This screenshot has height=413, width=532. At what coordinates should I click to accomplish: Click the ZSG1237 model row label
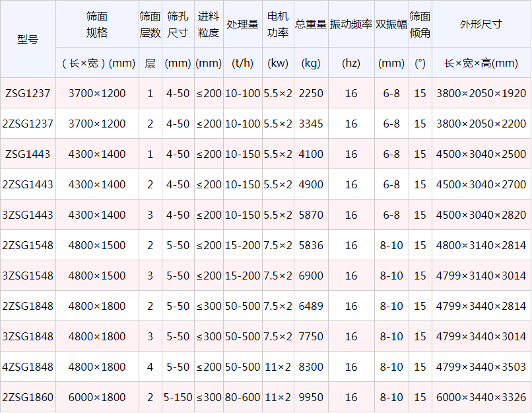(28, 93)
